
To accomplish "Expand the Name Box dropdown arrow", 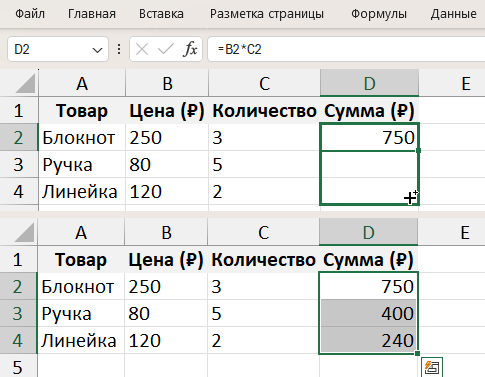I will click(x=97, y=50).
